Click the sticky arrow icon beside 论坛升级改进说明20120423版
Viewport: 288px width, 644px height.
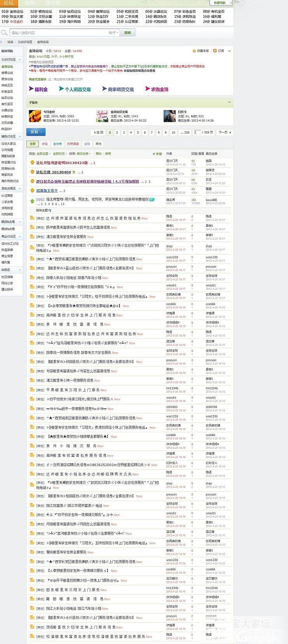[x=32, y=162]
